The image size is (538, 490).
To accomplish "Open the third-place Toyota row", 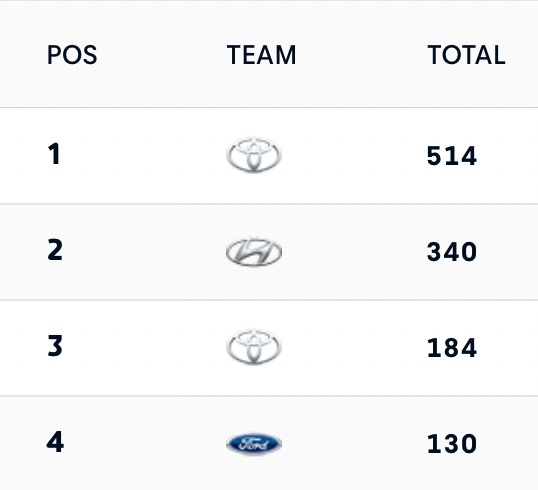I will pyautogui.click(x=269, y=348).
